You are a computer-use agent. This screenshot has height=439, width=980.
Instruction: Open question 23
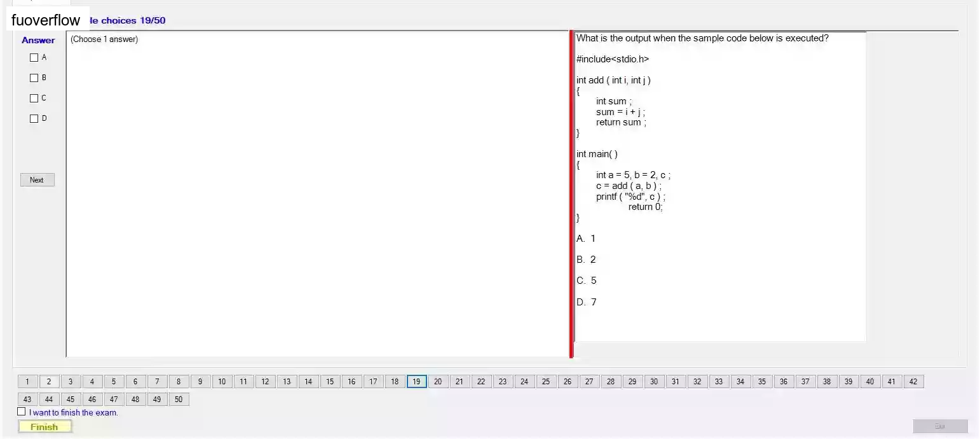point(503,382)
